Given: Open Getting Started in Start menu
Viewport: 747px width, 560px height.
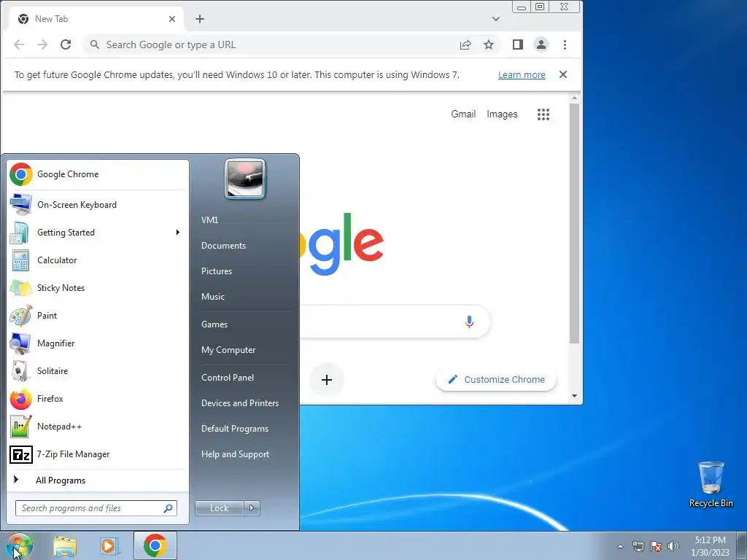Looking at the screenshot, I should [x=97, y=233].
